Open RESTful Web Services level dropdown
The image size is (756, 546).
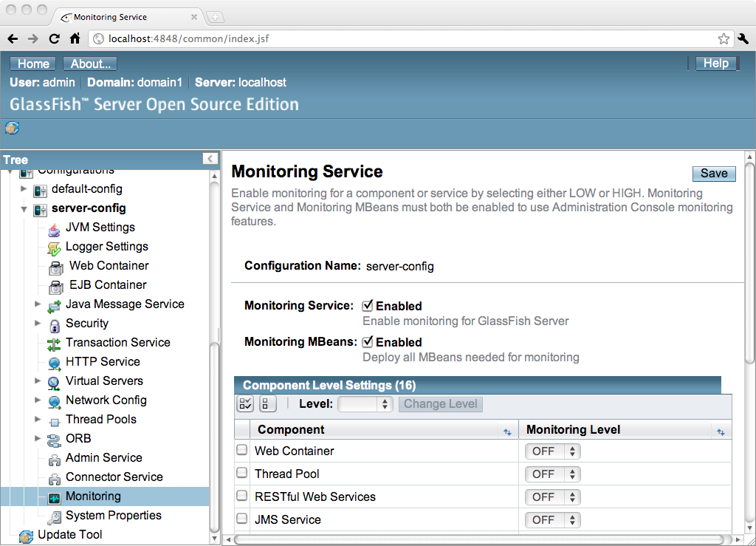[552, 497]
